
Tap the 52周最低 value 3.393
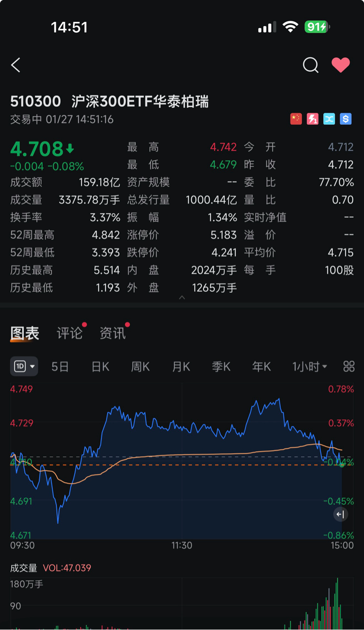click(107, 252)
